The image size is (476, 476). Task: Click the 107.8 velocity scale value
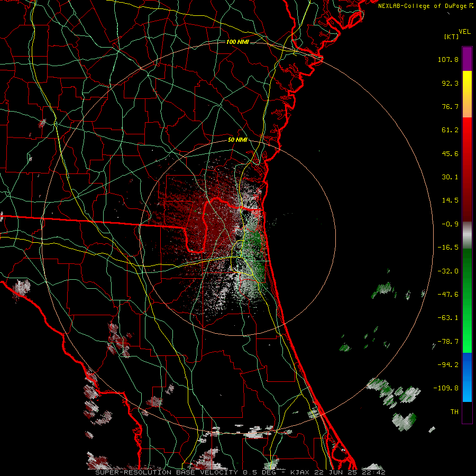448,59
